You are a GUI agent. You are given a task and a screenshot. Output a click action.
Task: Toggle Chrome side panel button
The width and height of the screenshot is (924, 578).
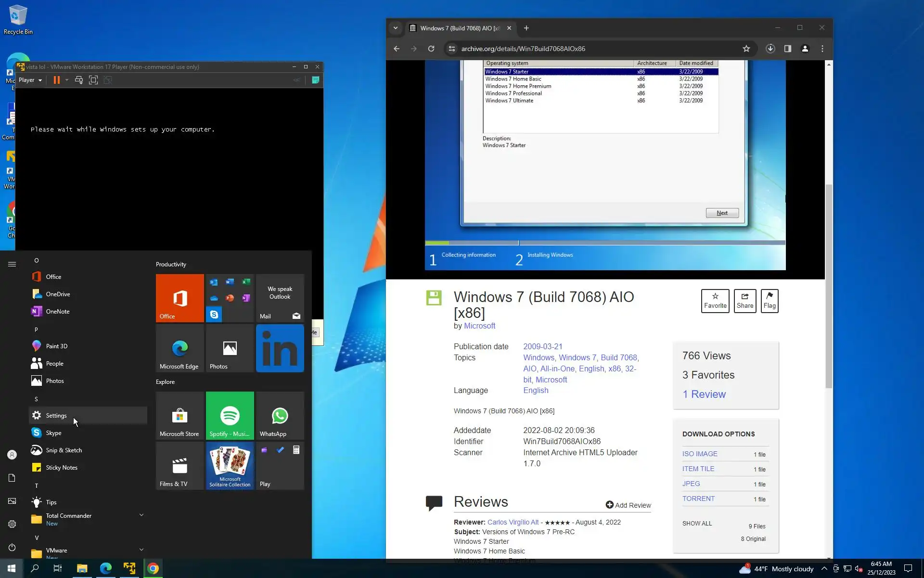tap(787, 49)
